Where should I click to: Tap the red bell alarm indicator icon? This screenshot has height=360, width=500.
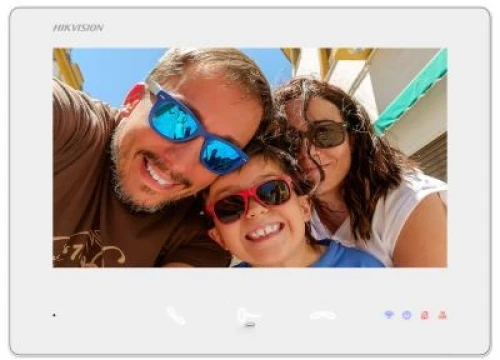pyautogui.click(x=424, y=315)
